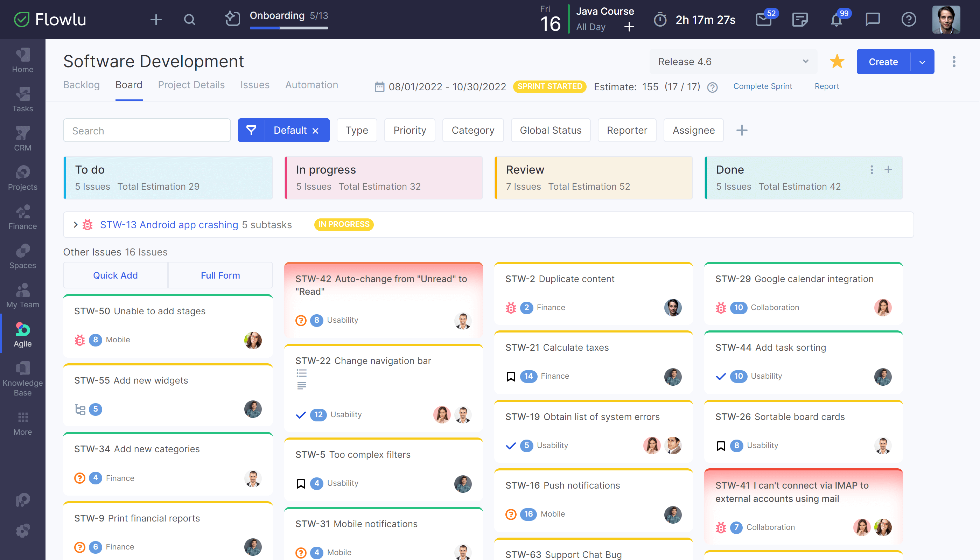Image resolution: width=980 pixels, height=560 pixels.
Task: Select the Board tab
Action: click(x=129, y=85)
